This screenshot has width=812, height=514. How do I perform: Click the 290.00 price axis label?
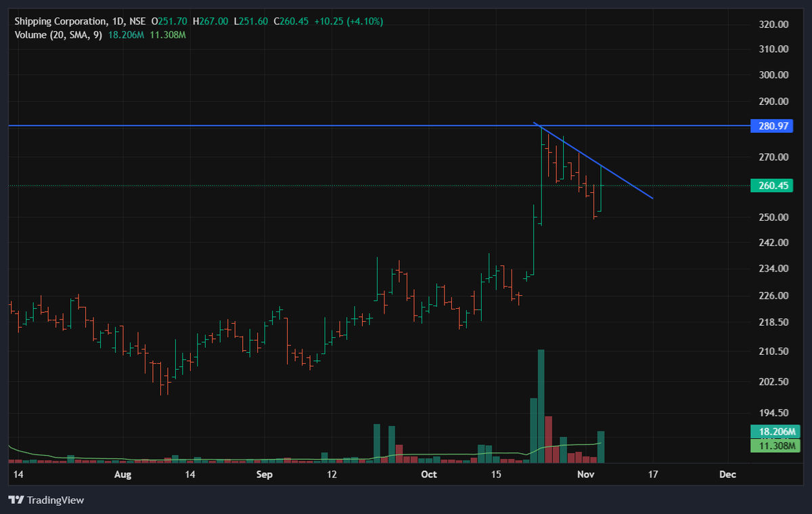tap(774, 102)
